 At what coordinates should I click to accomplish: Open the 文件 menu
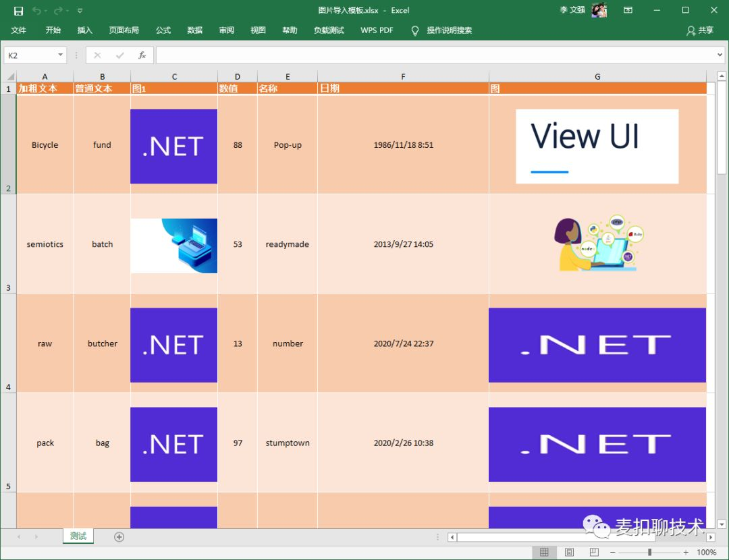tap(19, 30)
